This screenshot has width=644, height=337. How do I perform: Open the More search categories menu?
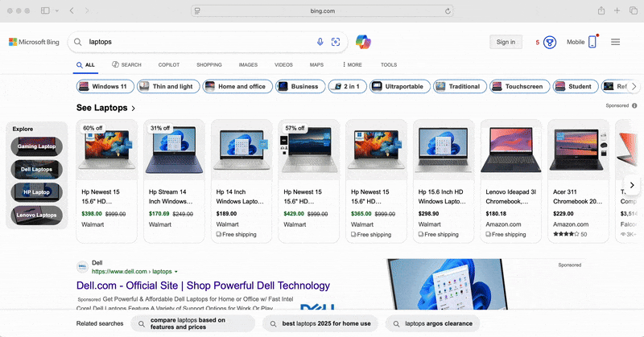tap(353, 65)
